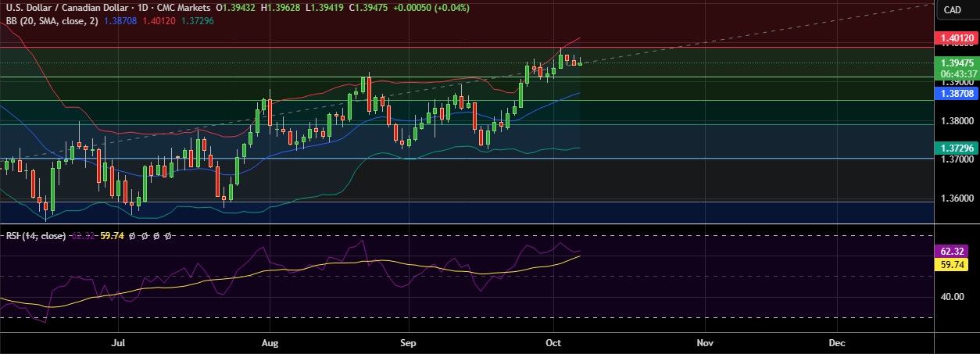Click the Jul label on the time axis
Image resolution: width=980 pixels, height=354 pixels.
click(118, 342)
